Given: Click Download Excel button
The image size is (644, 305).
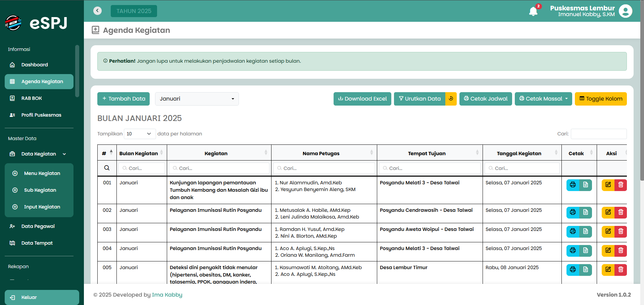Looking at the screenshot, I should coord(362,99).
